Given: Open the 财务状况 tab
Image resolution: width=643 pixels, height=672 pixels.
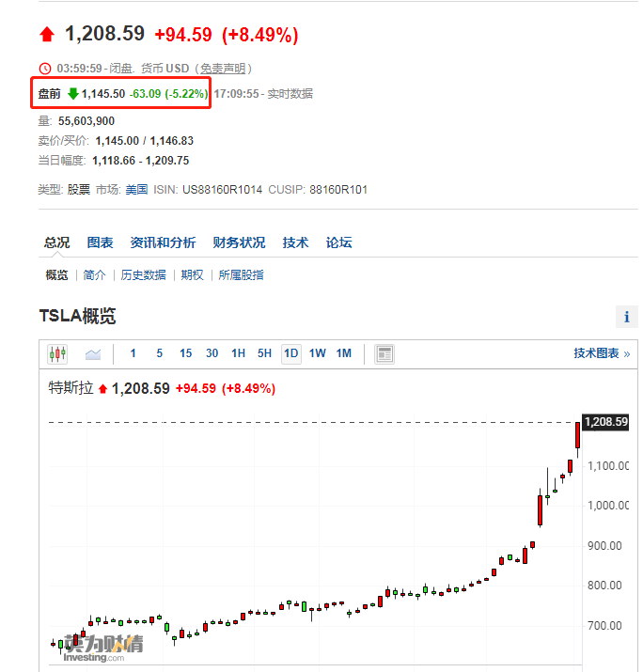Looking at the screenshot, I should (239, 242).
